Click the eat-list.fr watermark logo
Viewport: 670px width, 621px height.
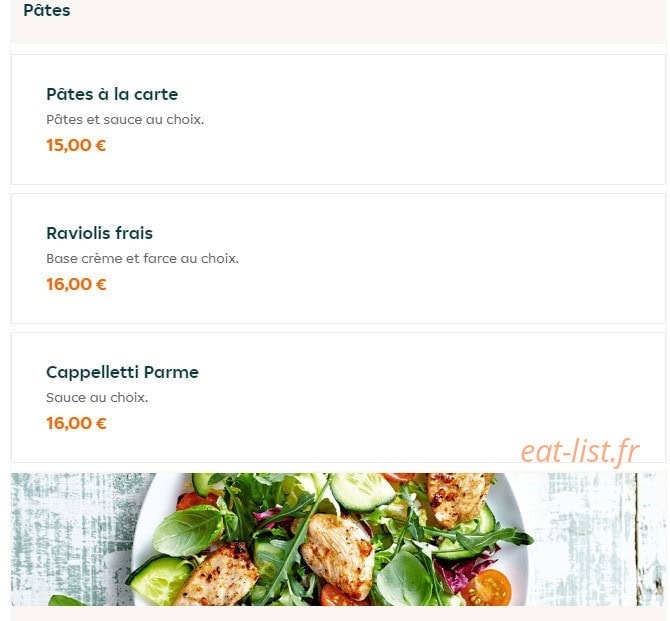tap(580, 451)
